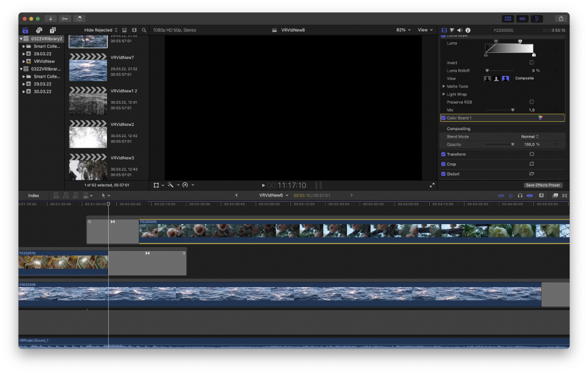Viewport: 588px width, 373px height.
Task: Click the Share export icon
Action: [561, 19]
